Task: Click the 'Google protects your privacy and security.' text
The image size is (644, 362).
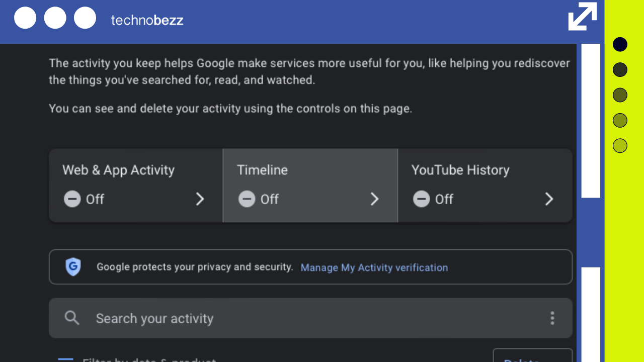Action: click(195, 267)
